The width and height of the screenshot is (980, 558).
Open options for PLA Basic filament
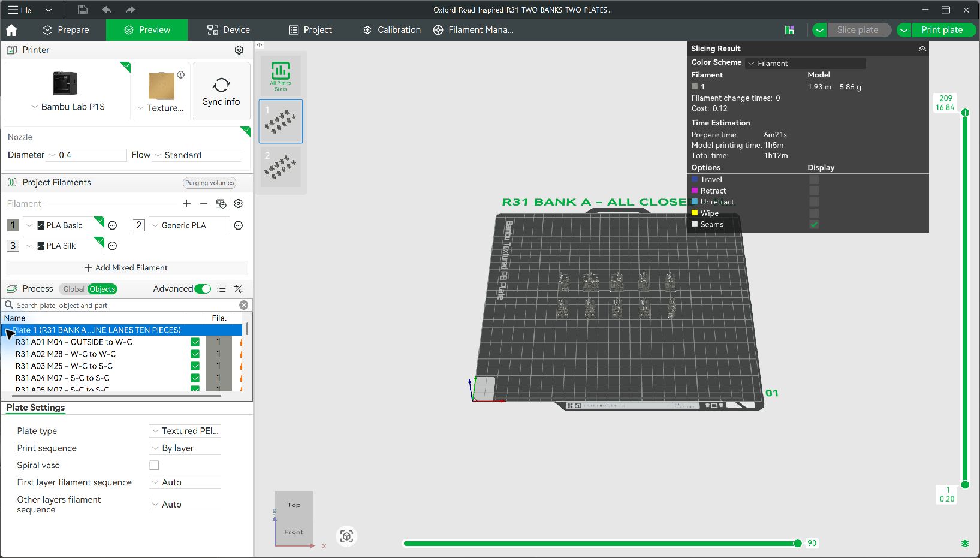(x=113, y=225)
